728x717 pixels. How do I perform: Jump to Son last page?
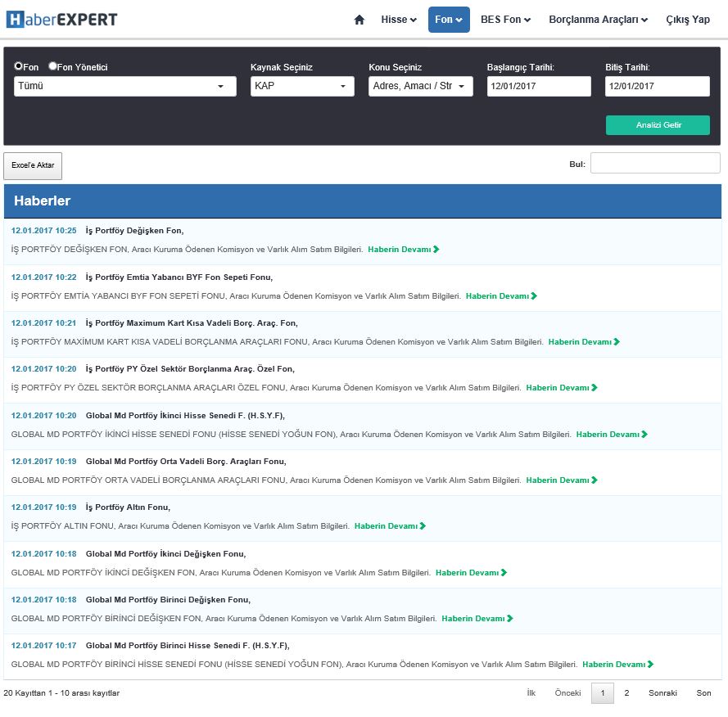click(x=703, y=693)
